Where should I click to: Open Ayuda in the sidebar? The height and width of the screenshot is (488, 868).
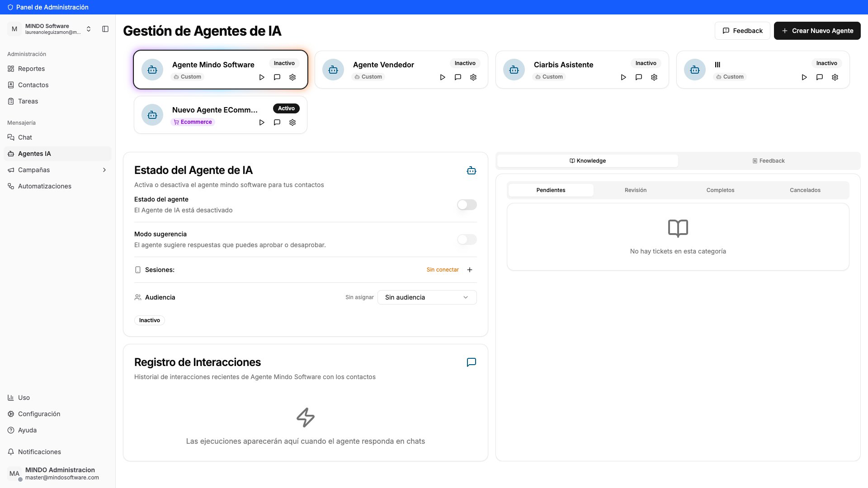57,430
